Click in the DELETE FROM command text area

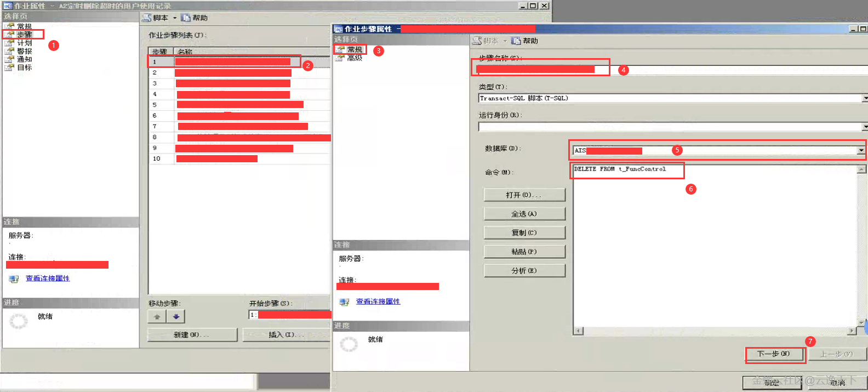coord(712,247)
